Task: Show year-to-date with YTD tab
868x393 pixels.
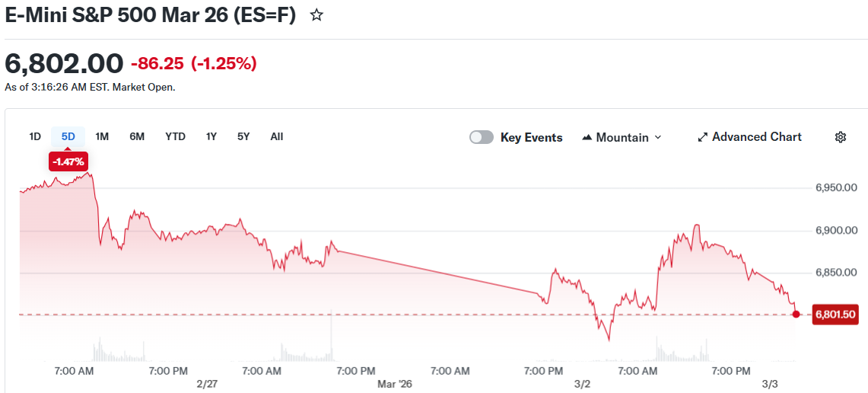Action: tap(175, 137)
